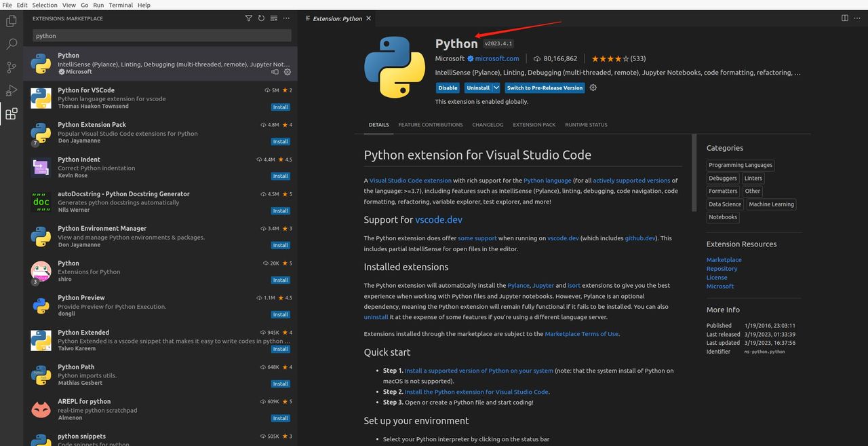The image size is (868, 446).
Task: Open the Source Control view icon
Action: coord(11,67)
